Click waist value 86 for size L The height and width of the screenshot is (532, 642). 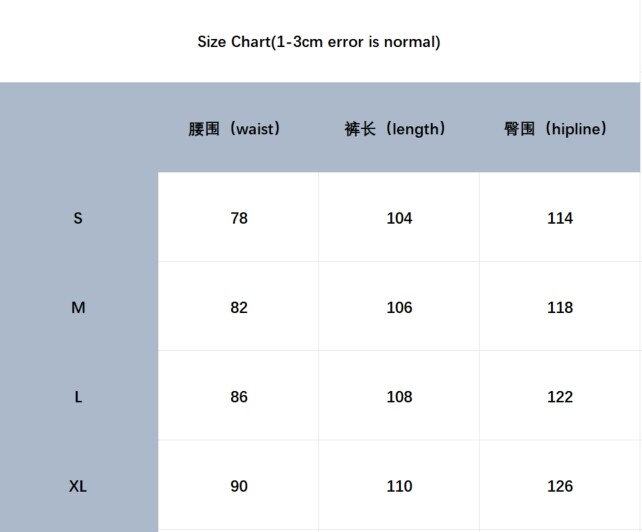[239, 397]
